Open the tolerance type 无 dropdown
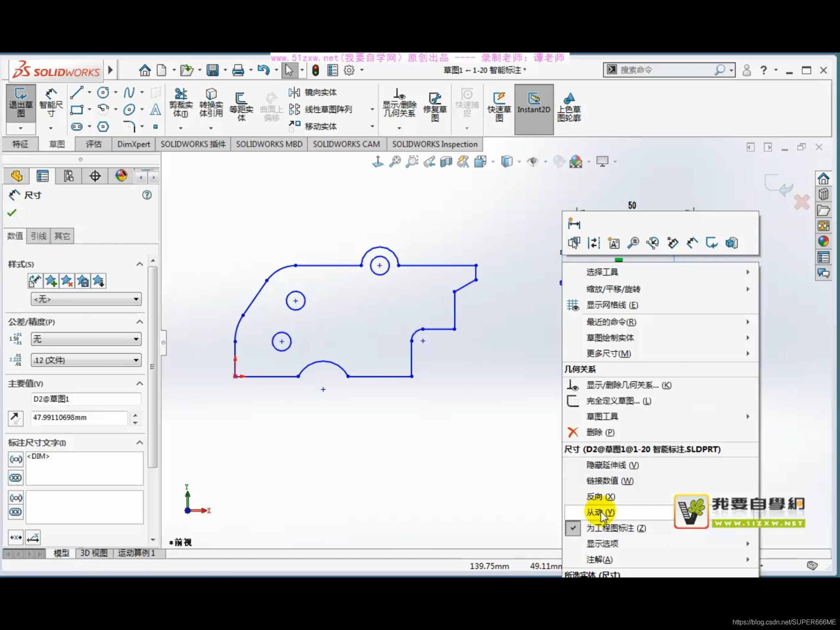The image size is (840, 630). click(86, 339)
